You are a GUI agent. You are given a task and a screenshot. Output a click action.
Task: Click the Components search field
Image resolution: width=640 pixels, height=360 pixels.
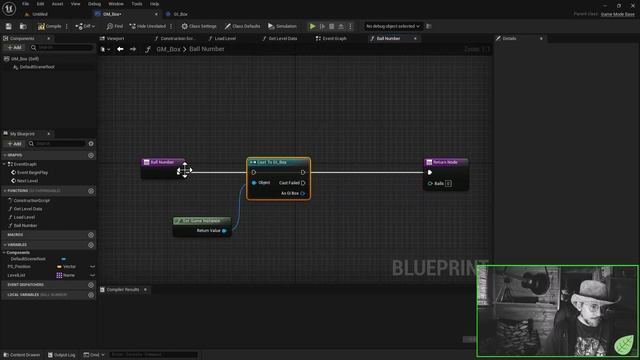point(62,48)
